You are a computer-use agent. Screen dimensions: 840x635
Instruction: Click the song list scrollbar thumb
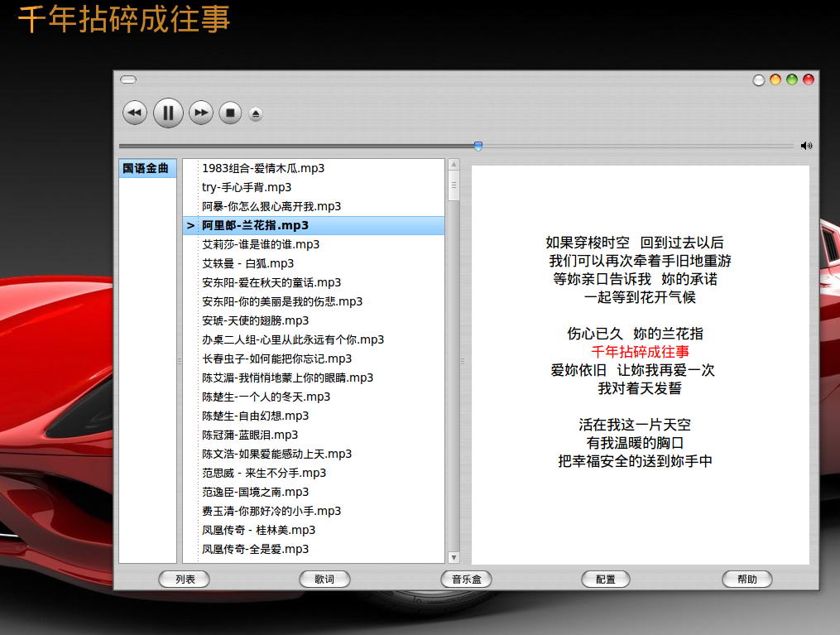tap(454, 185)
